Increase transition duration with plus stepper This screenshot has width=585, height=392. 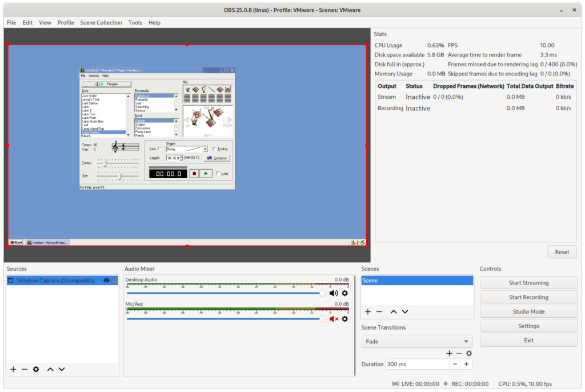pos(466,364)
